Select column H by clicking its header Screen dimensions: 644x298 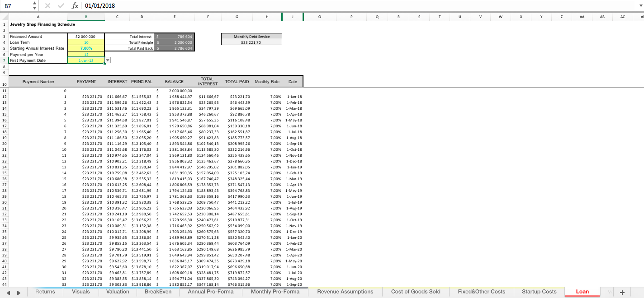pyautogui.click(x=267, y=16)
